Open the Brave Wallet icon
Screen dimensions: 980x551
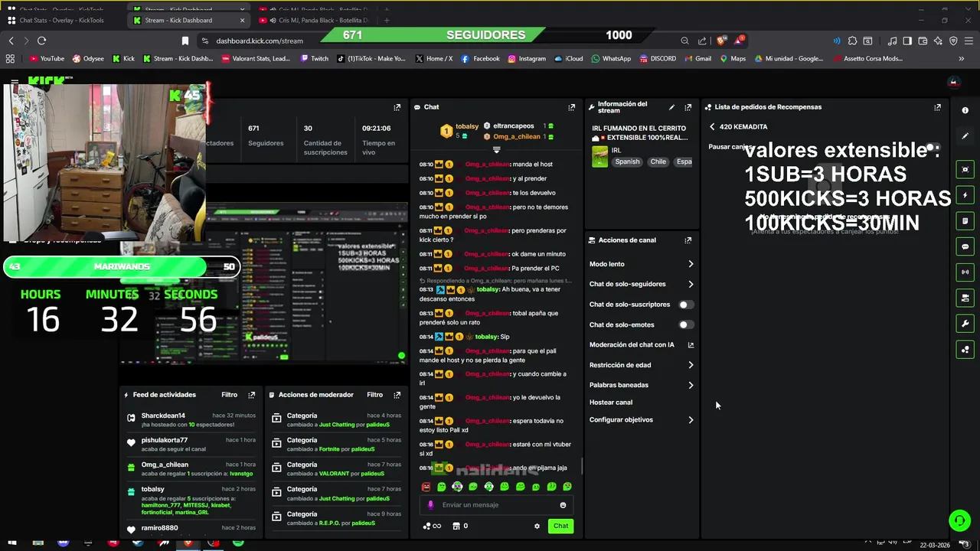923,41
